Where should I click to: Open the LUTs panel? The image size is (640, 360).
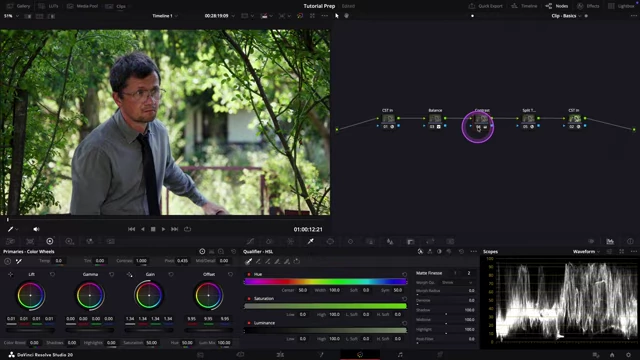48,6
